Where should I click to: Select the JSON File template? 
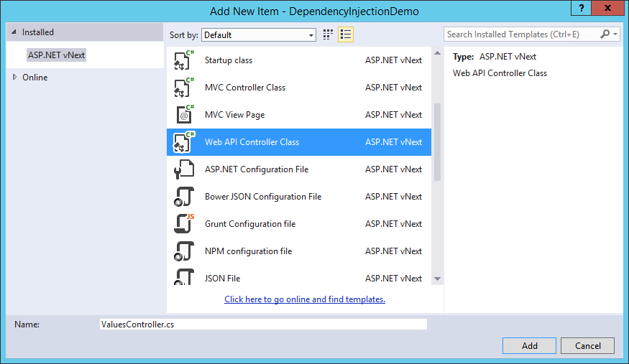[299, 275]
